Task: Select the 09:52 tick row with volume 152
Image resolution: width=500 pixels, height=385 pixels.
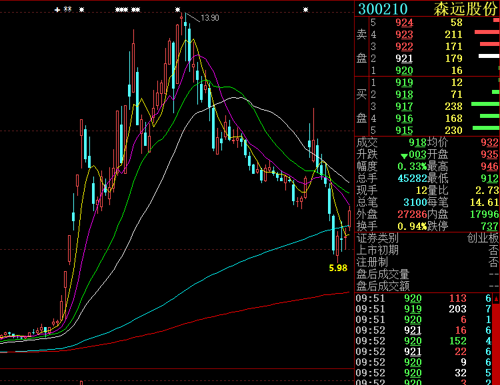Action: [423, 341]
